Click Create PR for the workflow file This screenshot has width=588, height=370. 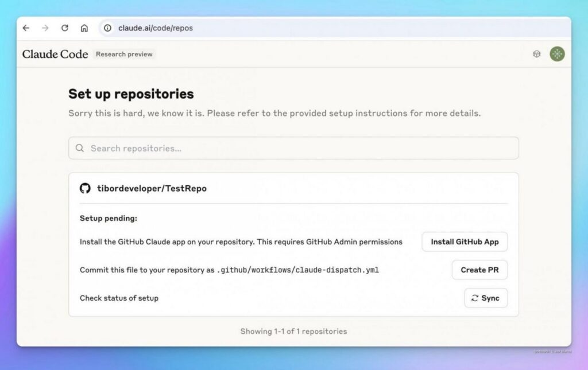479,270
